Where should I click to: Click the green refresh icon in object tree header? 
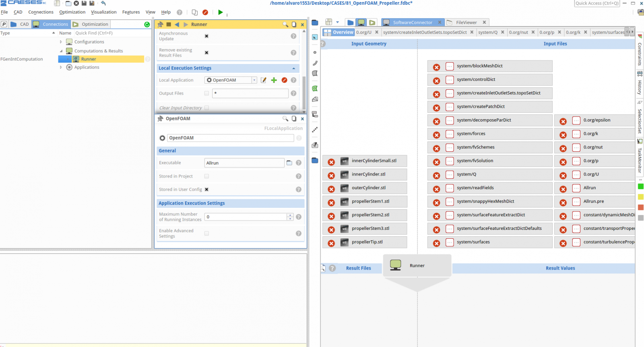coord(147,25)
